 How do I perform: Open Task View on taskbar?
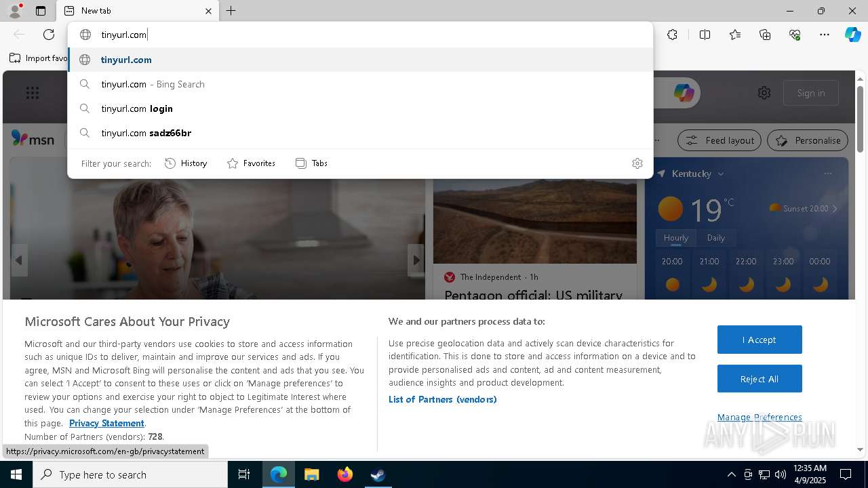tap(244, 474)
